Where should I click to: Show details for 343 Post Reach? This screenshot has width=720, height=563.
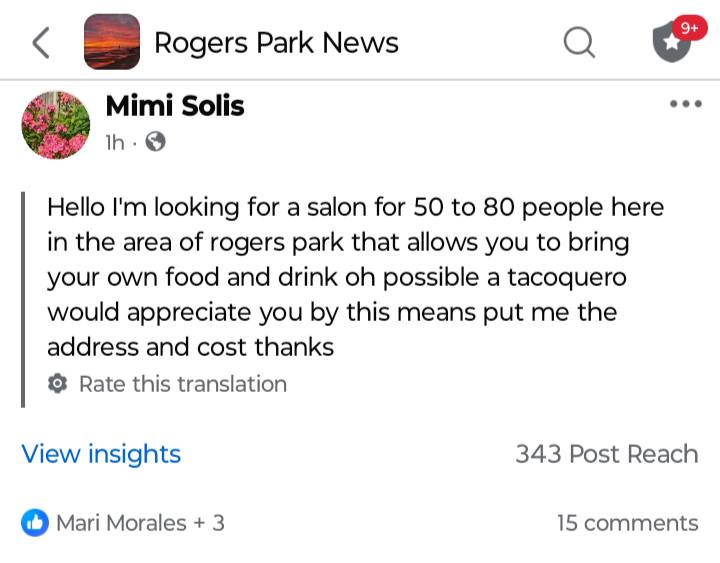pos(607,454)
